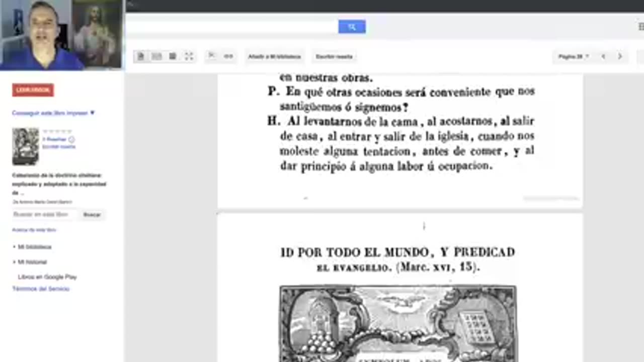
Task: Click the engraved illustration on the page
Action: [x=398, y=324]
